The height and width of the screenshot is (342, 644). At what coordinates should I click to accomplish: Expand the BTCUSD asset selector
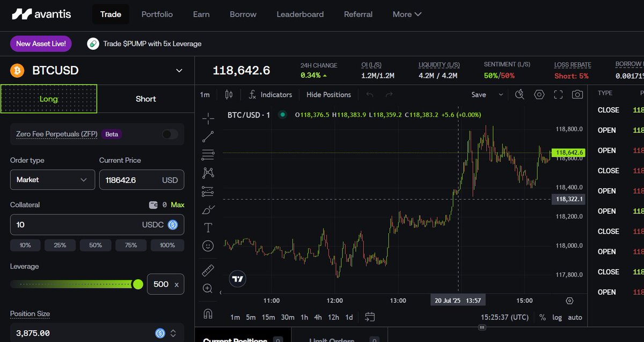pos(179,70)
